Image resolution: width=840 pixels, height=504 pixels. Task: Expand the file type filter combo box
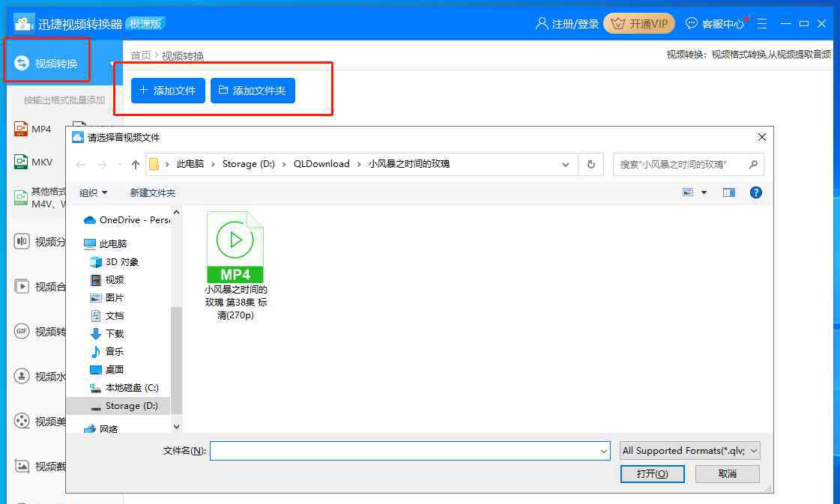(x=689, y=450)
